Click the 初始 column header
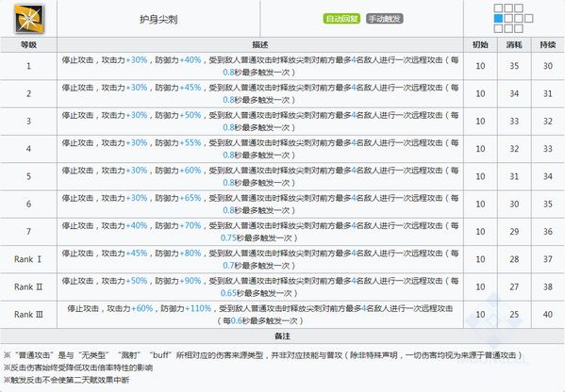The height and width of the screenshot is (392, 565). pyautogui.click(x=480, y=44)
